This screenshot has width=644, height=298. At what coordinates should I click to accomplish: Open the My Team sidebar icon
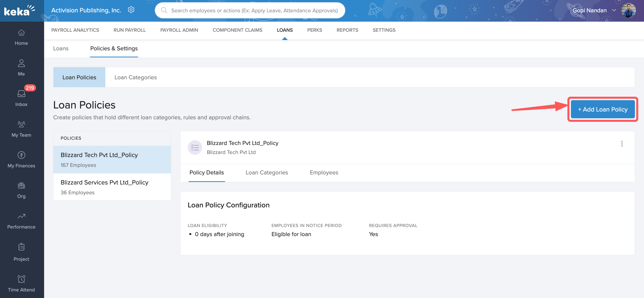point(21,124)
